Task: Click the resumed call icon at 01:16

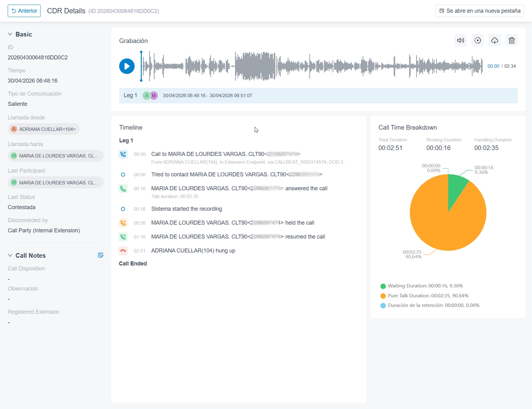Action: [x=123, y=237]
